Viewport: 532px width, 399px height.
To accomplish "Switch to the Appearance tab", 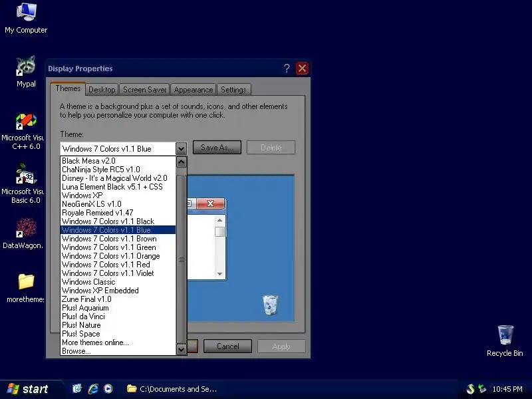I will pos(193,90).
